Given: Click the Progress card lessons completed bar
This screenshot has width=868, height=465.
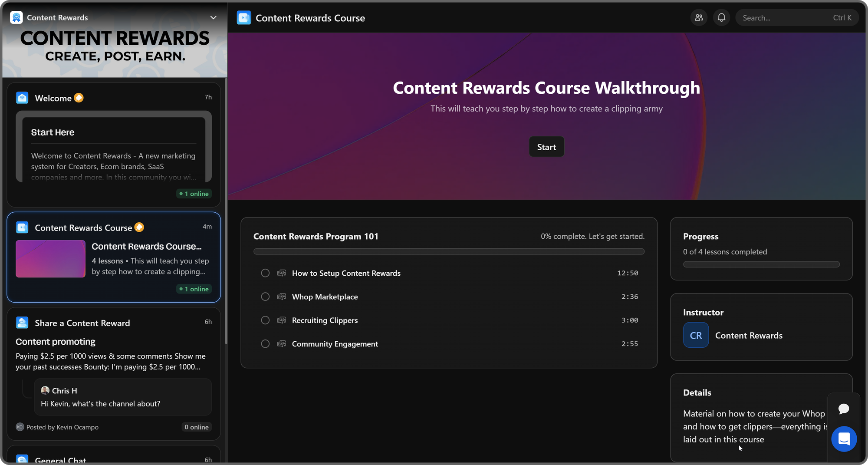Looking at the screenshot, I should [761, 264].
